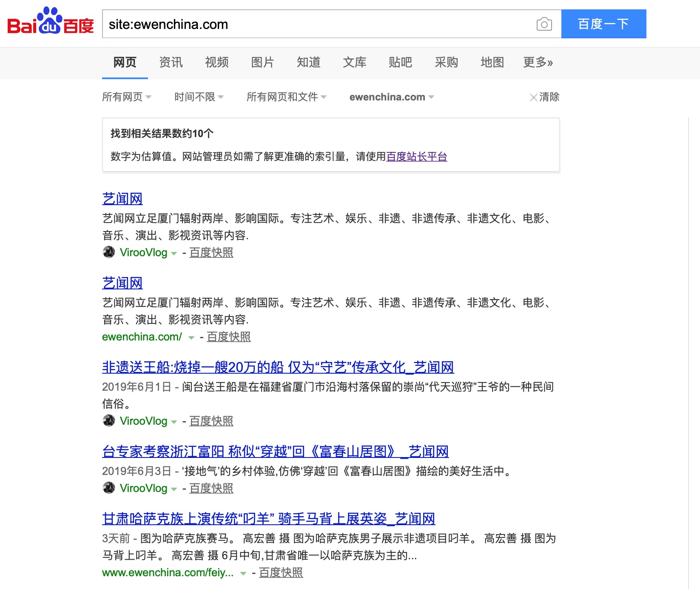The width and height of the screenshot is (700, 589).
Task: Go to the 文库 tab
Action: [x=354, y=63]
